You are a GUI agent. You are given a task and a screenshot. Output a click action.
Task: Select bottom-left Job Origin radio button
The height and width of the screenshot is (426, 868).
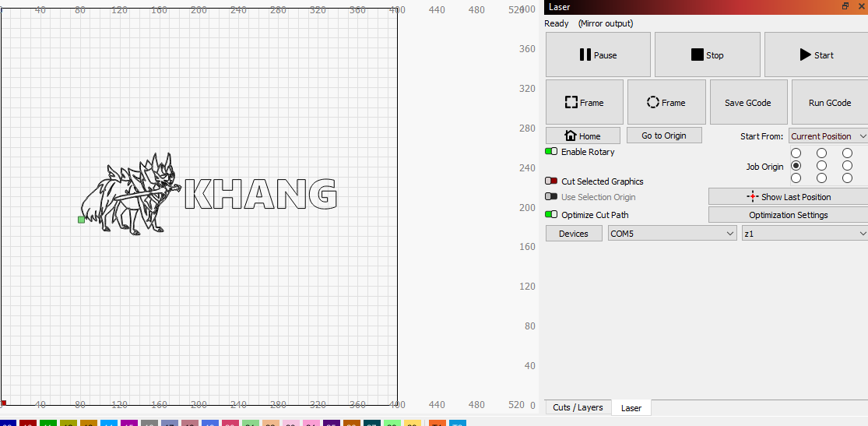pyautogui.click(x=796, y=178)
